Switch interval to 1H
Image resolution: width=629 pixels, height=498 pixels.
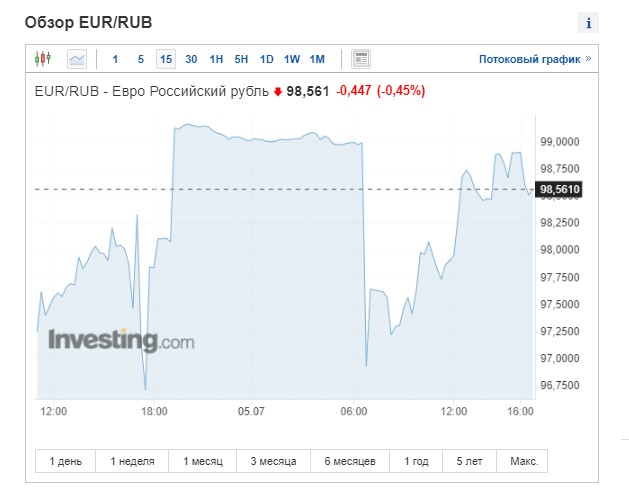pyautogui.click(x=216, y=59)
